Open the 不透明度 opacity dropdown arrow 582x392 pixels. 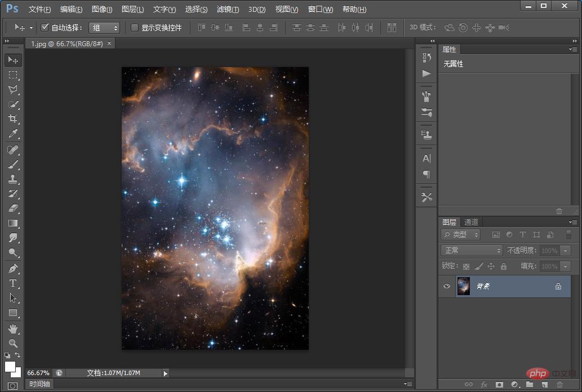point(565,251)
